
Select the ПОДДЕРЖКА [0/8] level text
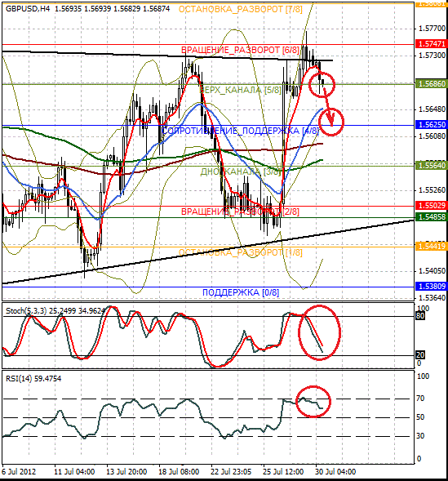point(241,292)
